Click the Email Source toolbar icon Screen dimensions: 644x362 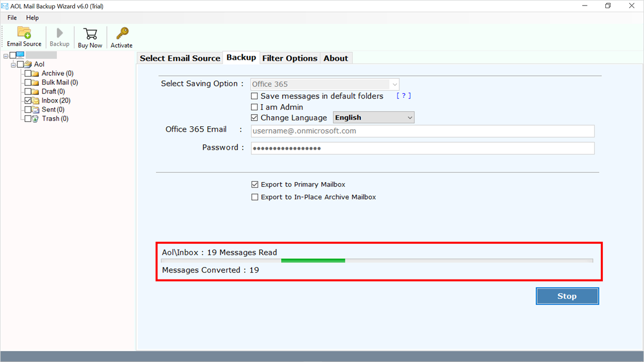pyautogui.click(x=24, y=33)
